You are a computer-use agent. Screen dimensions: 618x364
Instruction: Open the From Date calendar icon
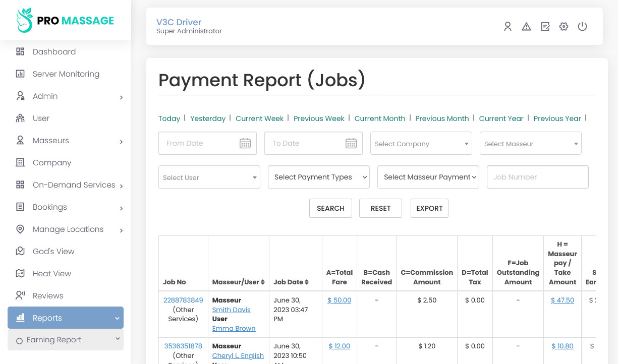pyautogui.click(x=245, y=143)
